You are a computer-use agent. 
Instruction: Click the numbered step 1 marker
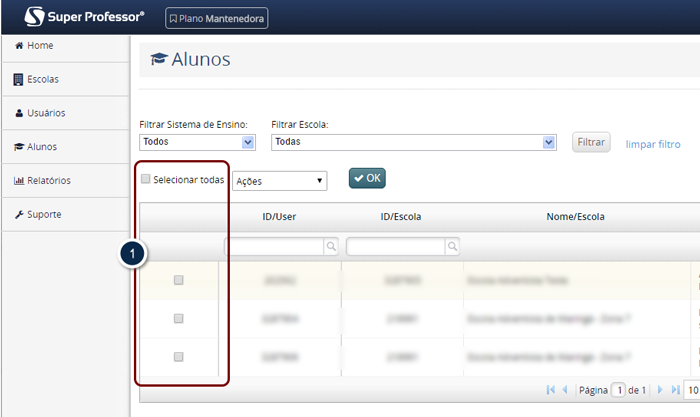[135, 255]
